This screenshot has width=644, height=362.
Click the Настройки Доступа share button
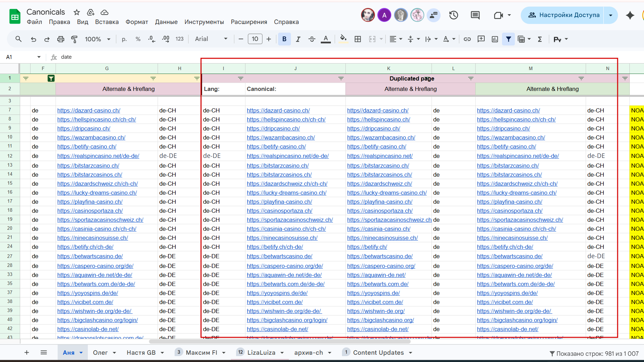[x=563, y=15]
